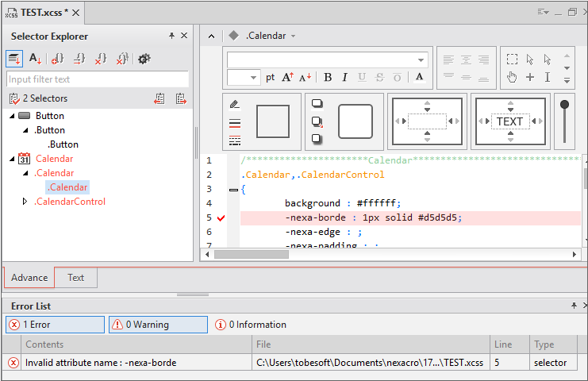Switch to the Text tab
Screen dimensions: 588x381
point(75,277)
